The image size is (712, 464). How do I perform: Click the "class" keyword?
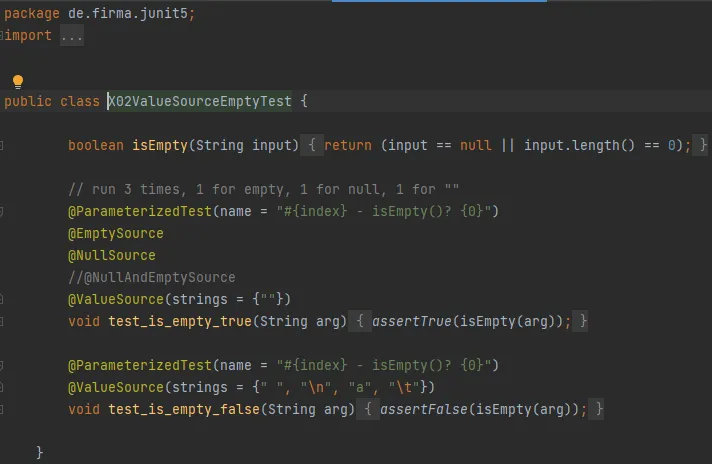tap(80, 101)
